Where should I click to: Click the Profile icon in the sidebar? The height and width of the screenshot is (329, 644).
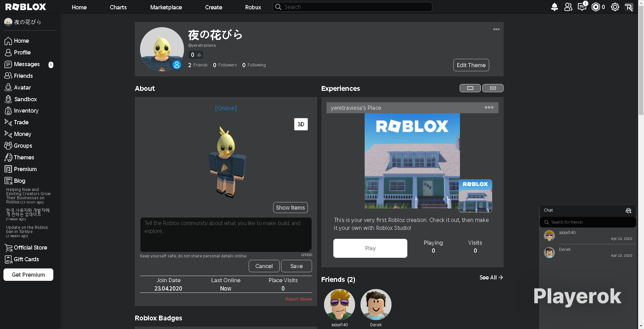pos(8,53)
